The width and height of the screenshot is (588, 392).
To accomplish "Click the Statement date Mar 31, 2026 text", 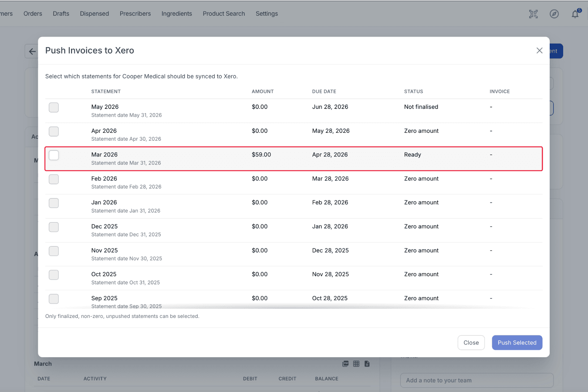I will pyautogui.click(x=126, y=163).
